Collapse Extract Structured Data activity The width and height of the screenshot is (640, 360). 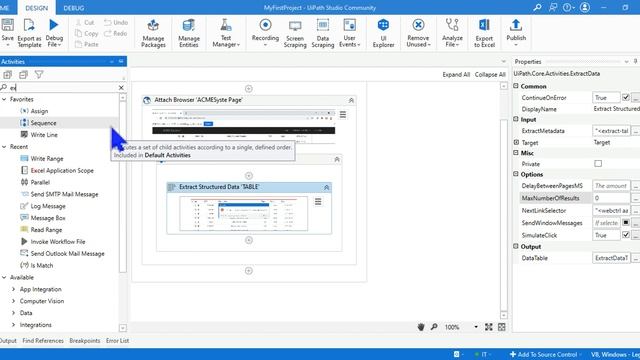point(327,187)
